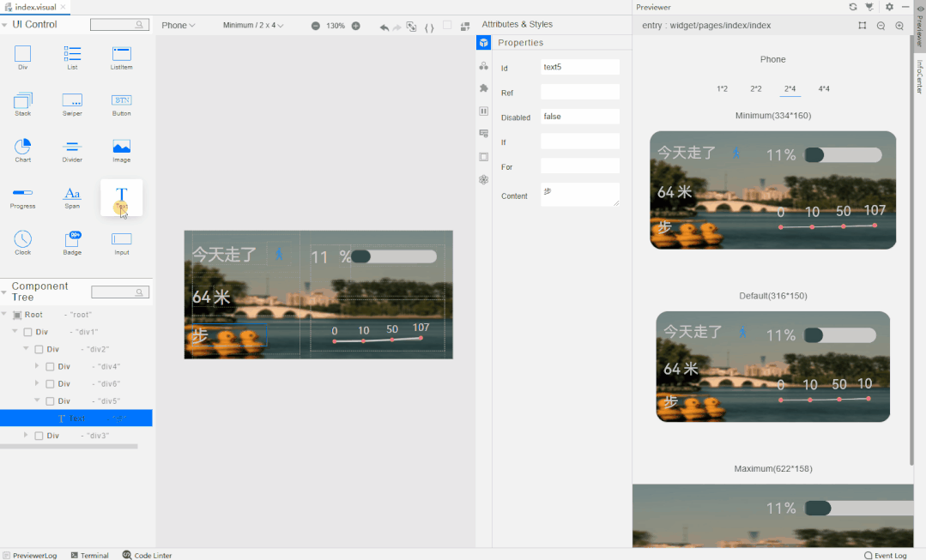926x560 pixels.
Task: Toggle checkbox of div2 in tree
Action: click(x=39, y=349)
